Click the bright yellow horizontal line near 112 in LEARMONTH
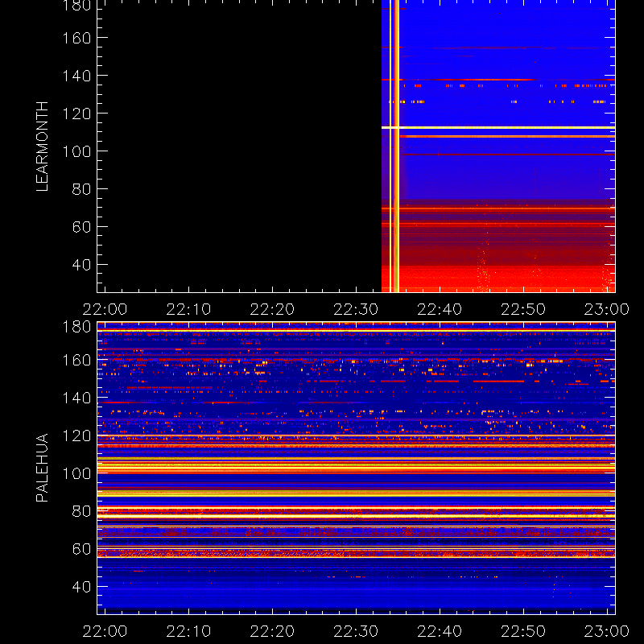Viewport: 644px width, 644px height. [498, 128]
